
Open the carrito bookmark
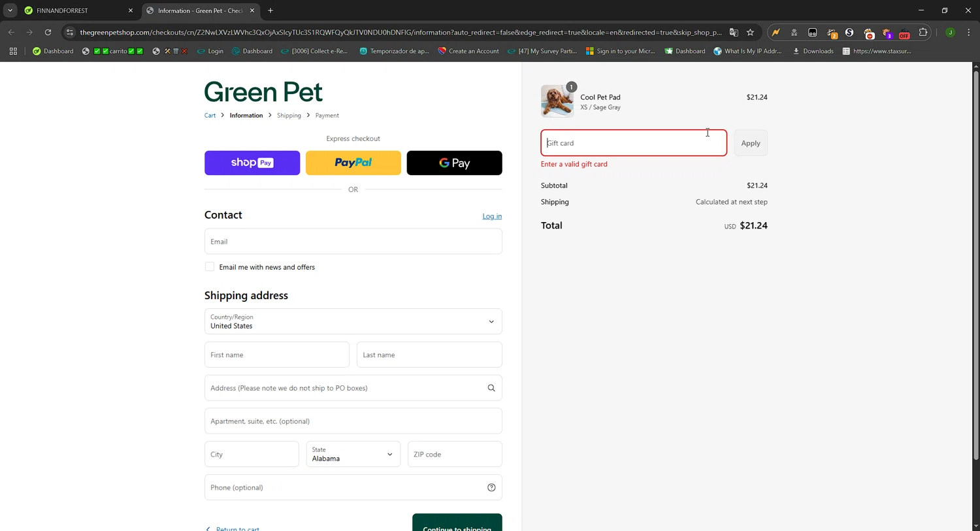112,51
